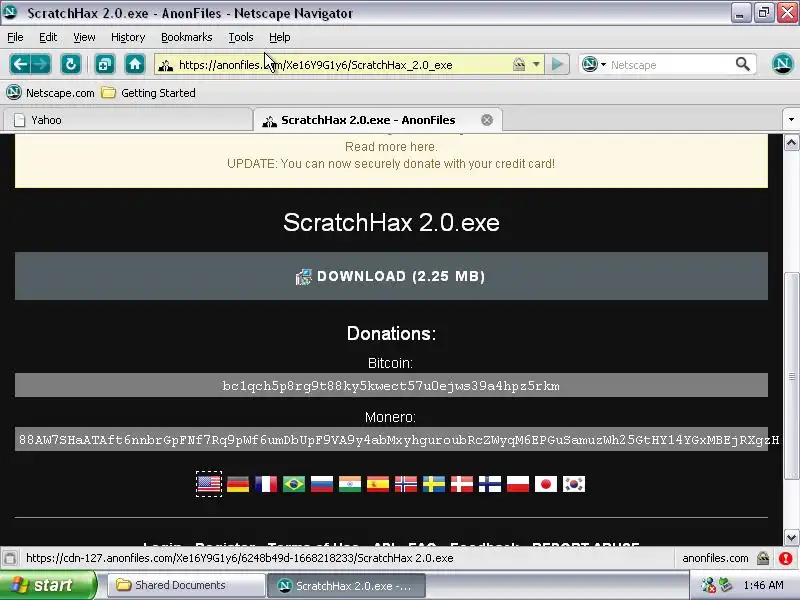Open the Getting Started bookmarks folder
The width and height of the screenshot is (800, 600).
tap(148, 93)
